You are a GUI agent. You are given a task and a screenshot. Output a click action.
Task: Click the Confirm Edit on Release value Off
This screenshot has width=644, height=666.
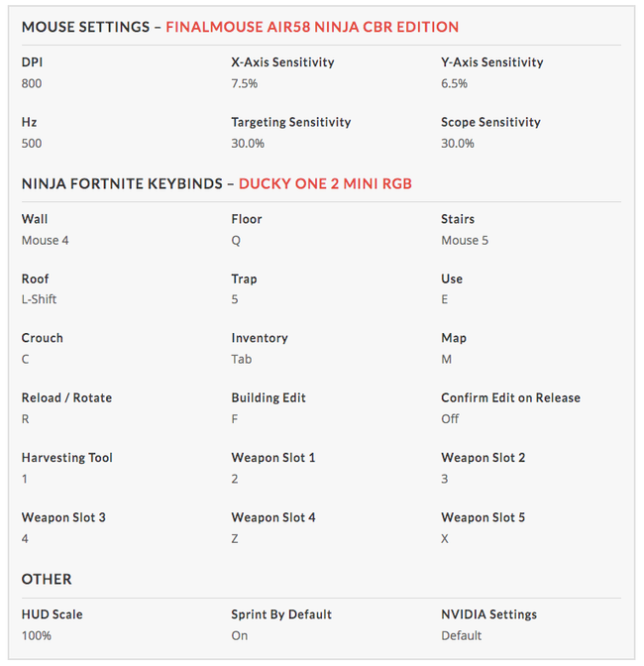(x=450, y=418)
